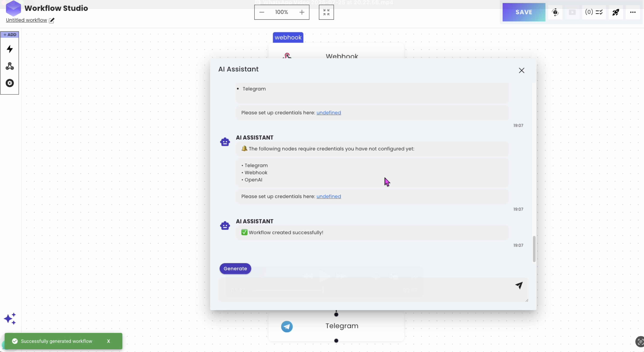Click the blue webhook label tag
Image resolution: width=644 pixels, height=352 pixels.
[x=288, y=38]
